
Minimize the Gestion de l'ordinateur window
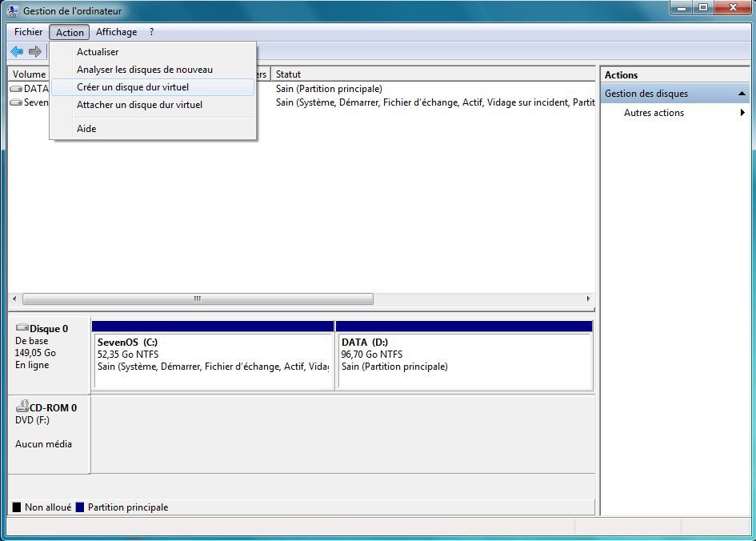[x=682, y=8]
